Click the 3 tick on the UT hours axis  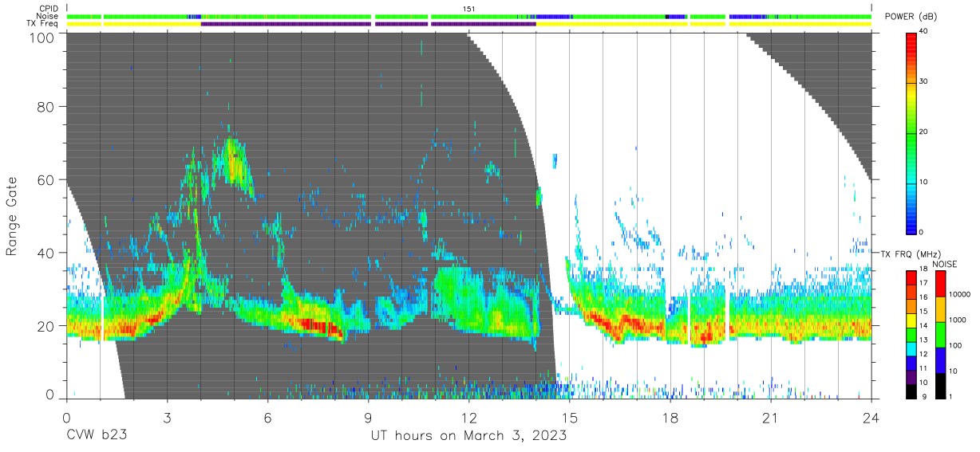(167, 418)
